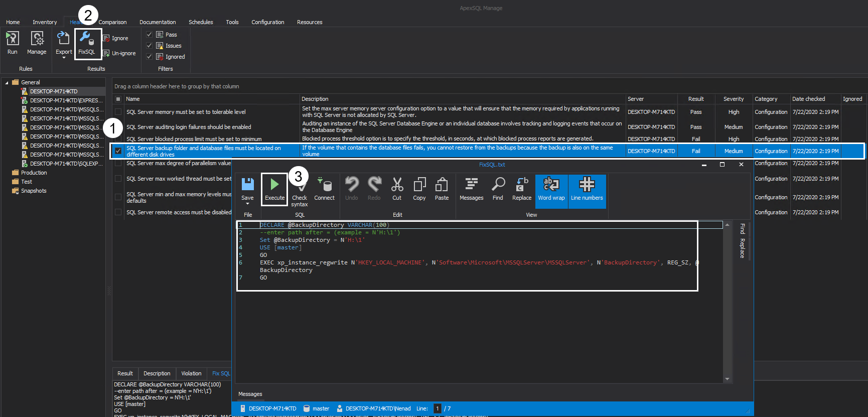Toggle the Issues filter checkbox
Viewport: 868px width, 417px height.
[149, 46]
